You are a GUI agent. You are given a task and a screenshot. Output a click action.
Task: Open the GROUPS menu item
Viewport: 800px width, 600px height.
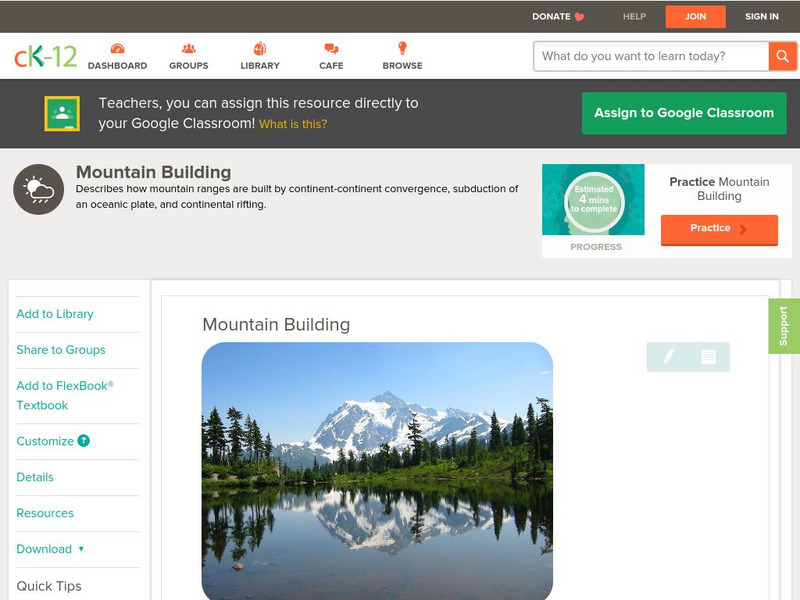pyautogui.click(x=189, y=66)
